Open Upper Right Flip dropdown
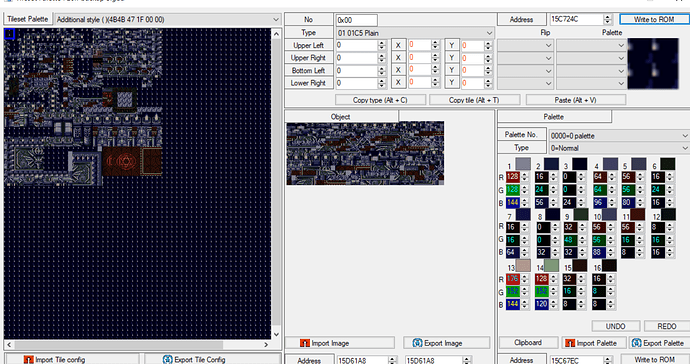Image resolution: width=690 pixels, height=364 pixels. click(525, 58)
